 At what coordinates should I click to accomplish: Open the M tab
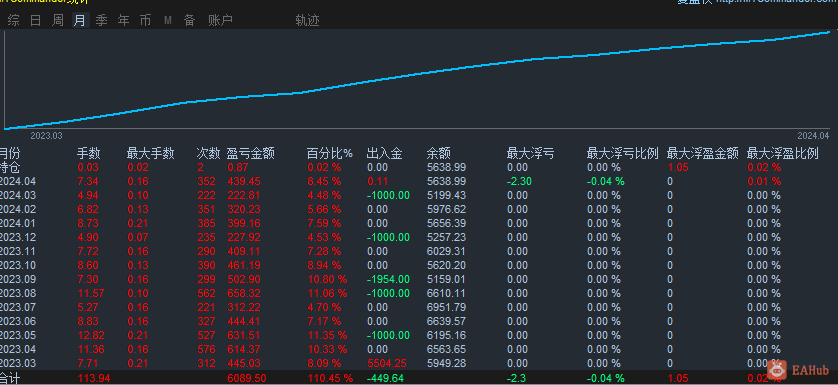pos(167,21)
